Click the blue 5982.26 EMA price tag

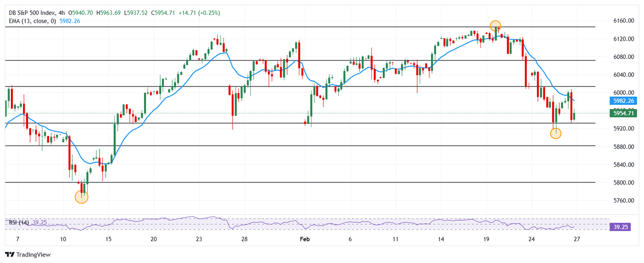point(624,101)
